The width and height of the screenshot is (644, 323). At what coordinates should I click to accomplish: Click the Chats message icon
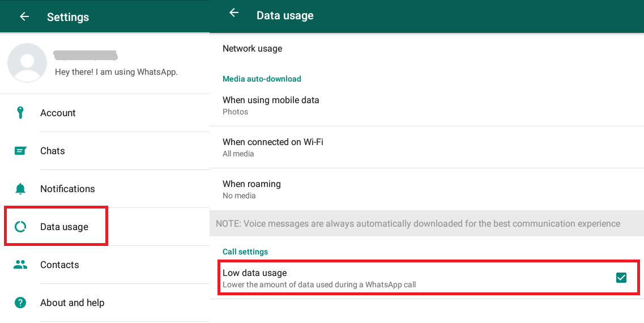(20, 151)
